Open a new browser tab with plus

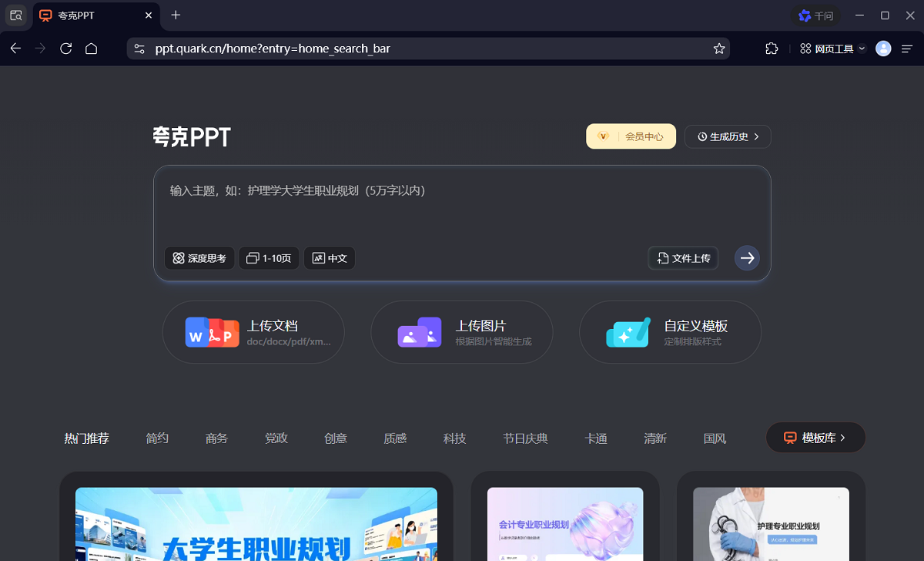tap(176, 15)
